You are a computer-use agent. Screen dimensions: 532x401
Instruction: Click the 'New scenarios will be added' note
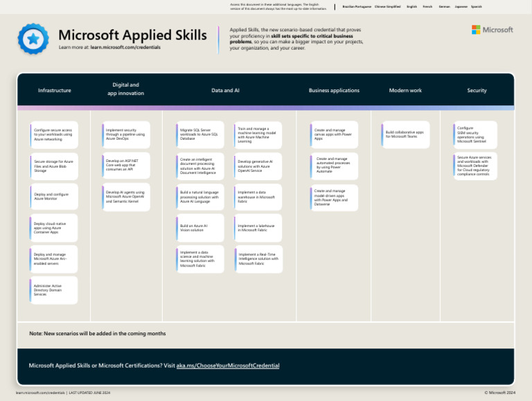pos(98,334)
